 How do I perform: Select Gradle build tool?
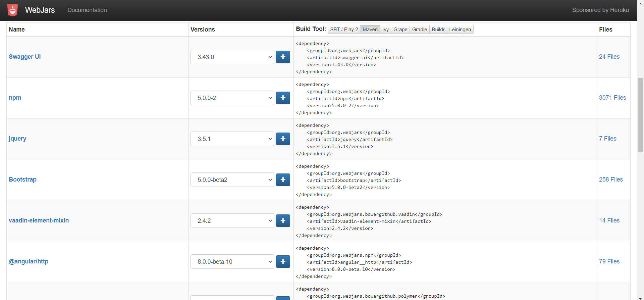pos(420,30)
